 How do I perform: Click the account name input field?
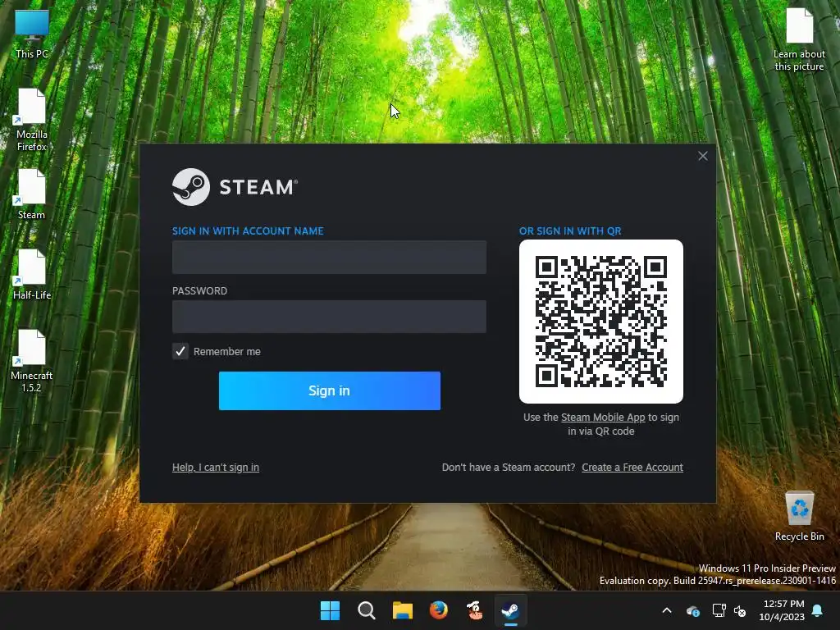(x=329, y=257)
